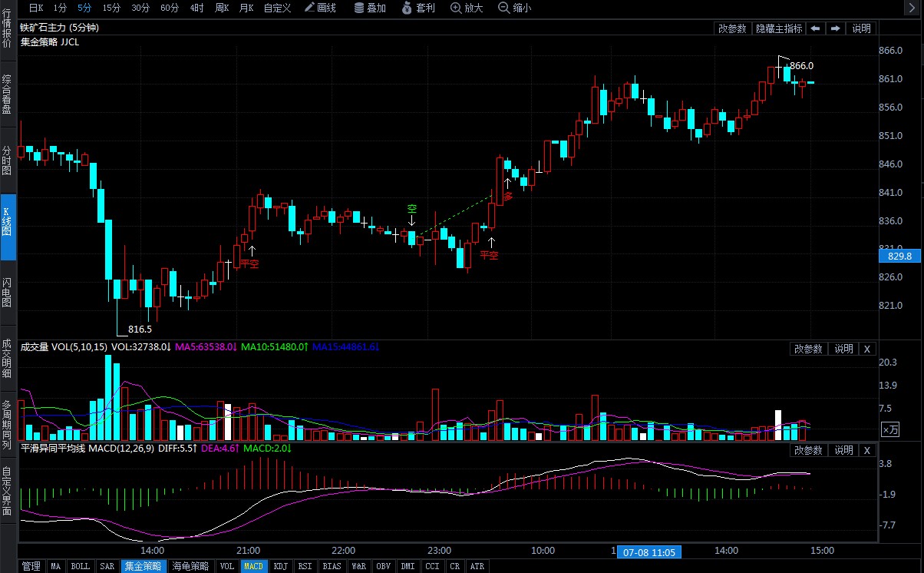Click the left arrow next to 隐藏主指标
The height and width of the screenshot is (573, 924).
814,28
